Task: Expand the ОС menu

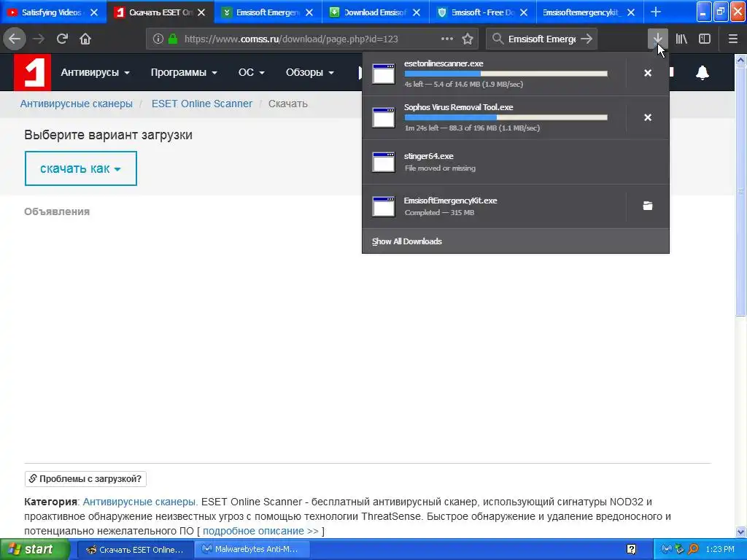Action: coord(252,72)
